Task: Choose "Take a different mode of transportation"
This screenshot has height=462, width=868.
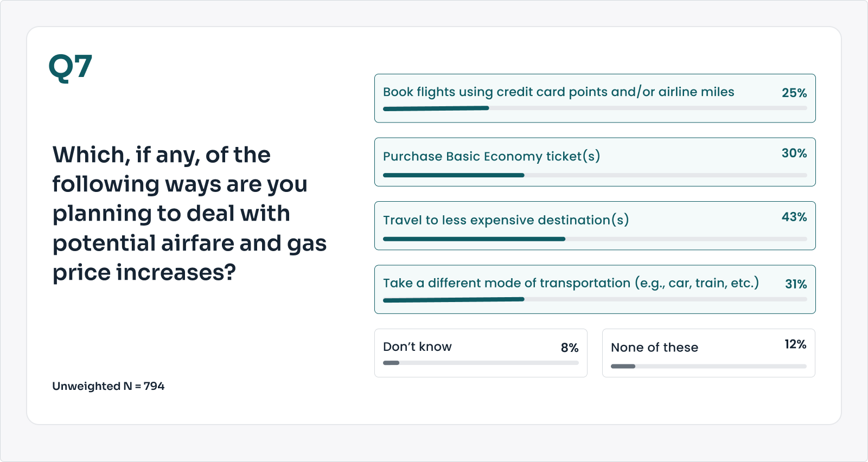Action: 571,283
